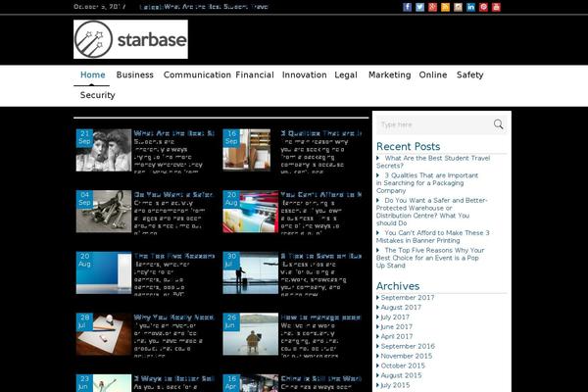Open the September 2017 archive
Screen dimensions: 588x392
408,298
